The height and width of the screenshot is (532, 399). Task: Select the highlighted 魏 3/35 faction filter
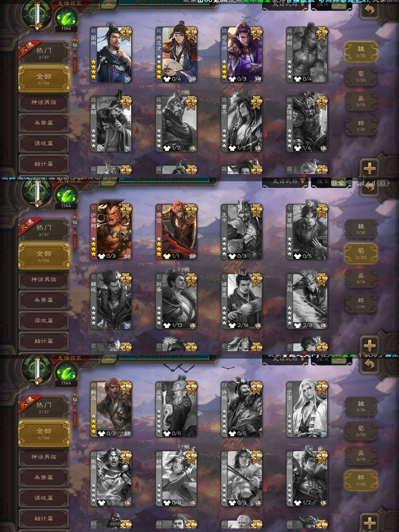(361, 52)
